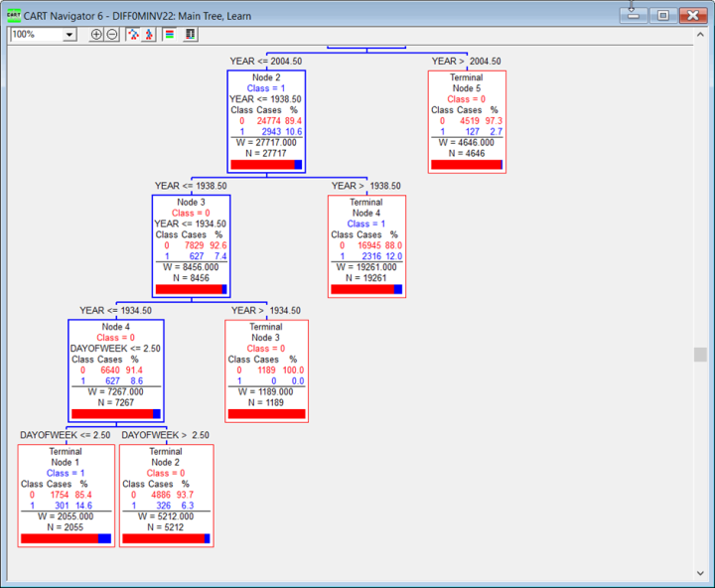Click the CART application icon in title bar

(x=14, y=14)
